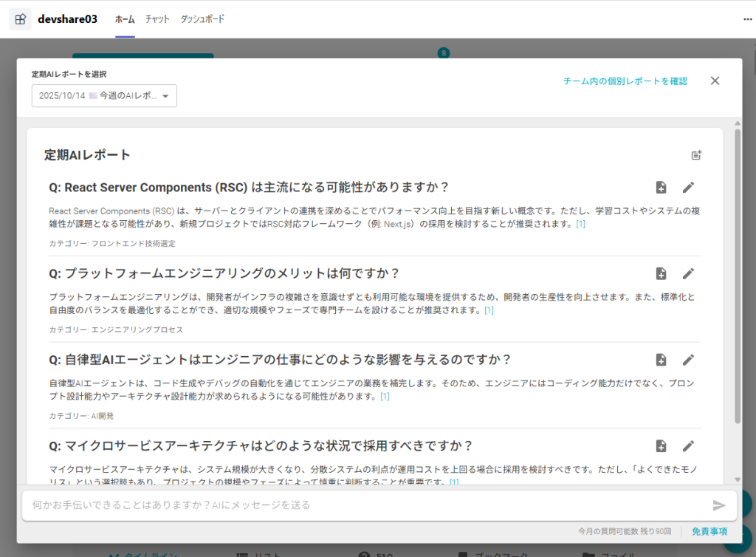The height and width of the screenshot is (557, 756).
Task: Click the report add icon beside 定期AIレポート heading
Action: tap(696, 155)
